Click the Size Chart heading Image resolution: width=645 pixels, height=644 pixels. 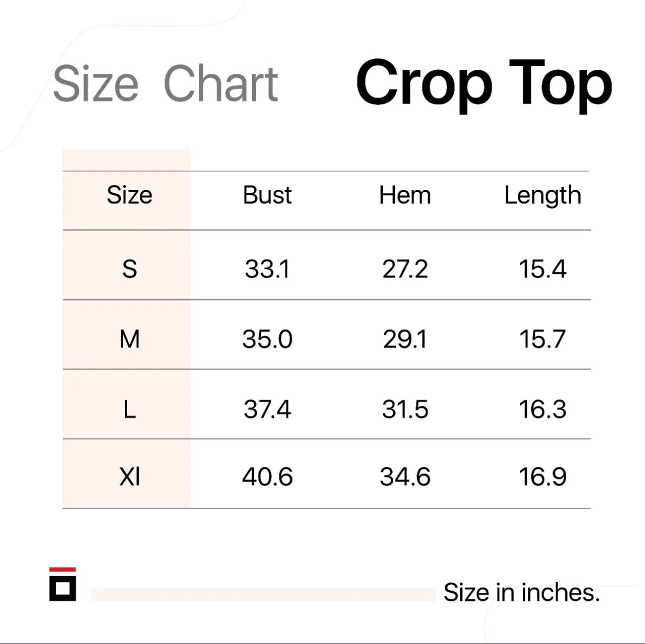(x=165, y=83)
